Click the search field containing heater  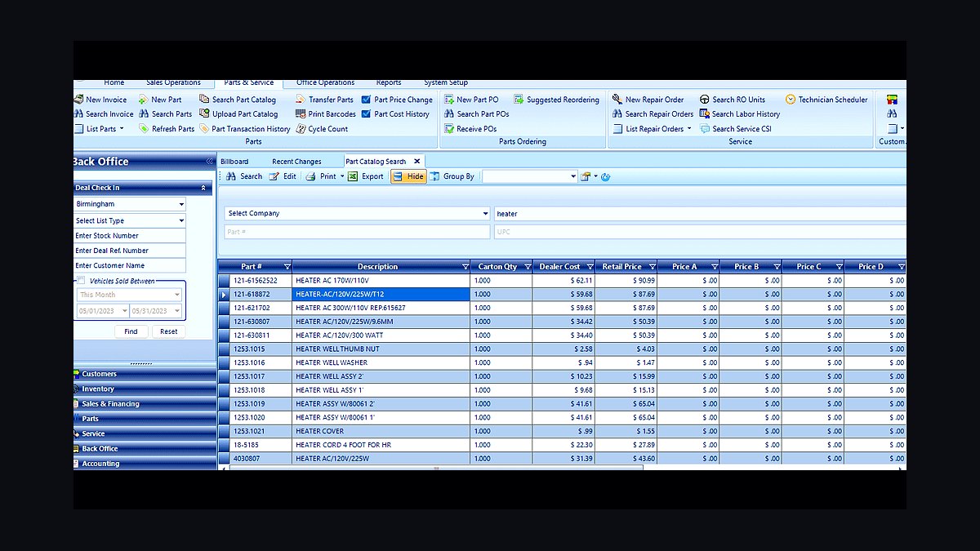click(700, 213)
